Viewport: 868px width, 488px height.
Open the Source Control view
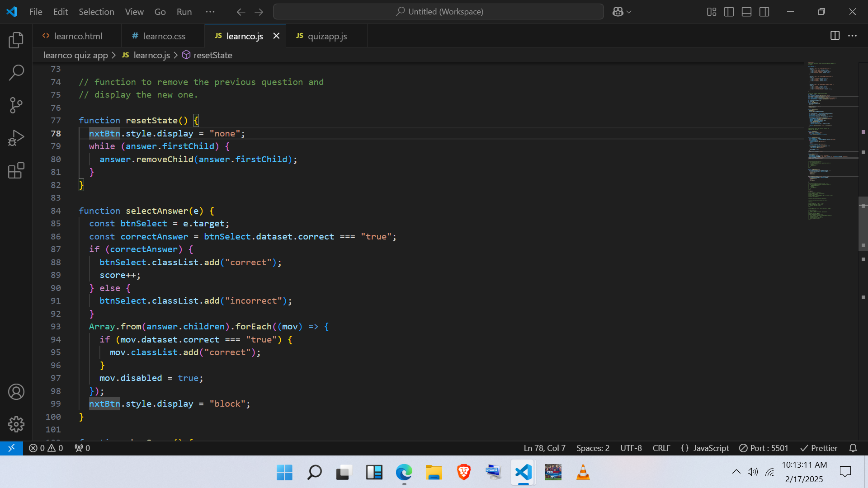(16, 105)
